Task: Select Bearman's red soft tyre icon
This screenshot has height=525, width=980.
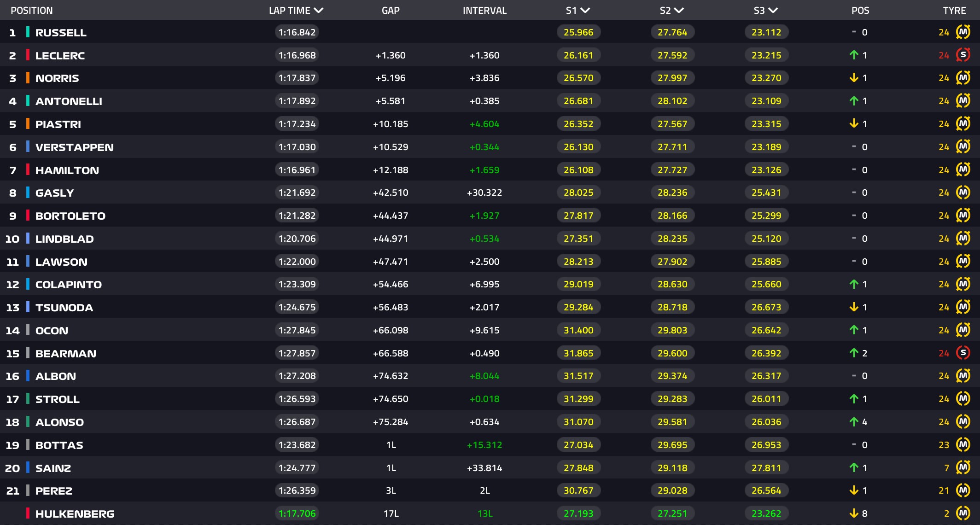Action: 963,353
